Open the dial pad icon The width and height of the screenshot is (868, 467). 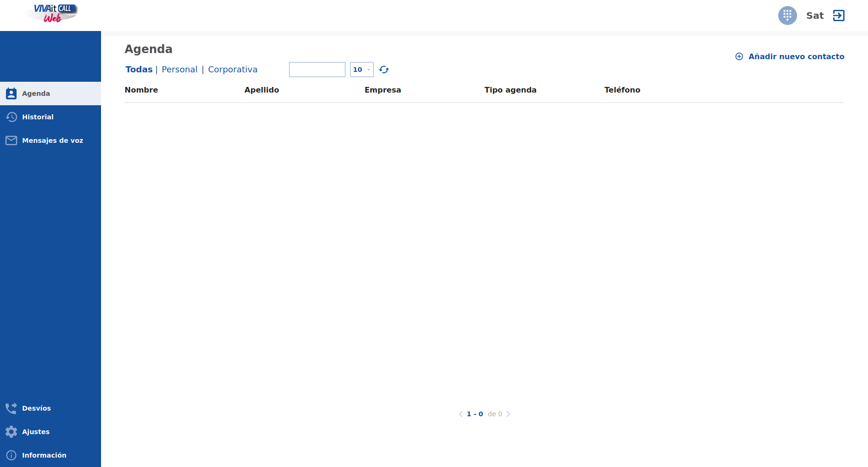tap(787, 16)
